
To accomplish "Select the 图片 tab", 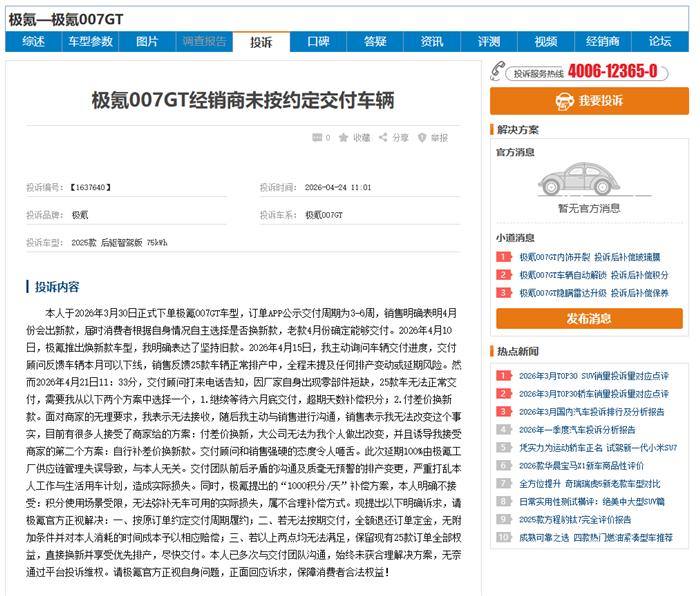I will click(147, 42).
